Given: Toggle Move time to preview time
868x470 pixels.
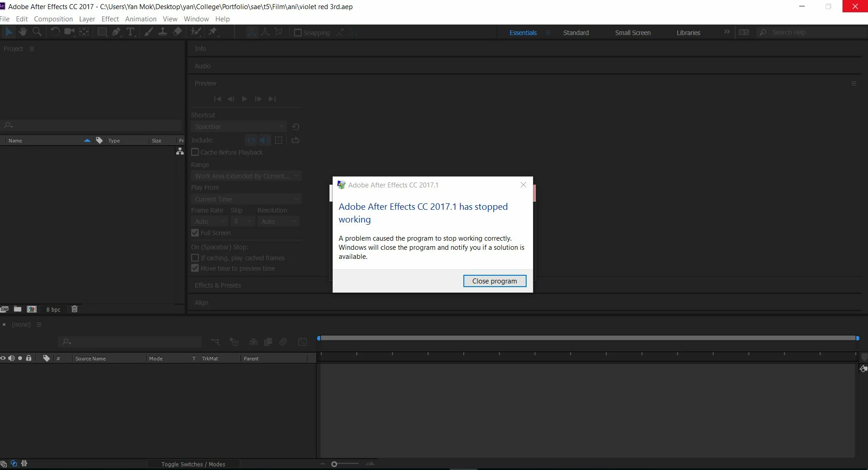Looking at the screenshot, I should pos(195,268).
